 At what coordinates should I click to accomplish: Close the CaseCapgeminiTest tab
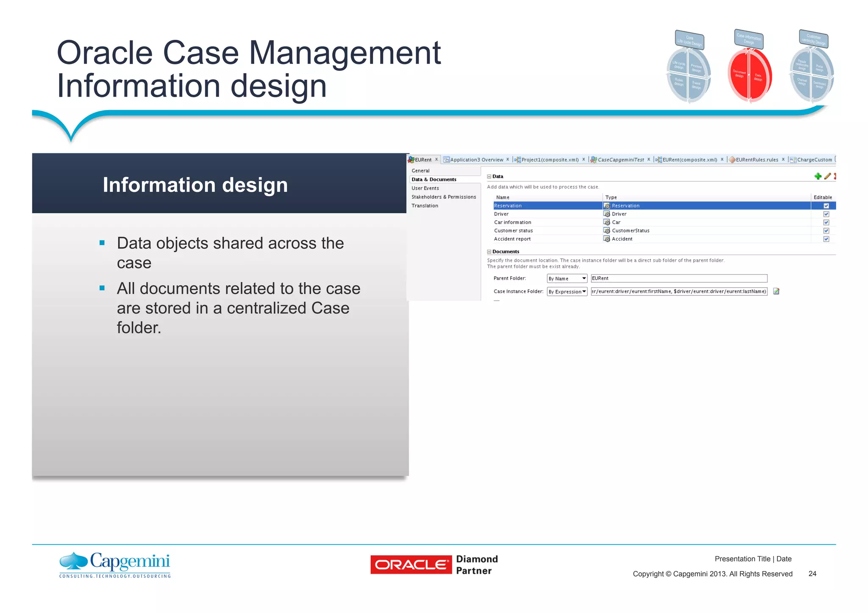(648, 159)
